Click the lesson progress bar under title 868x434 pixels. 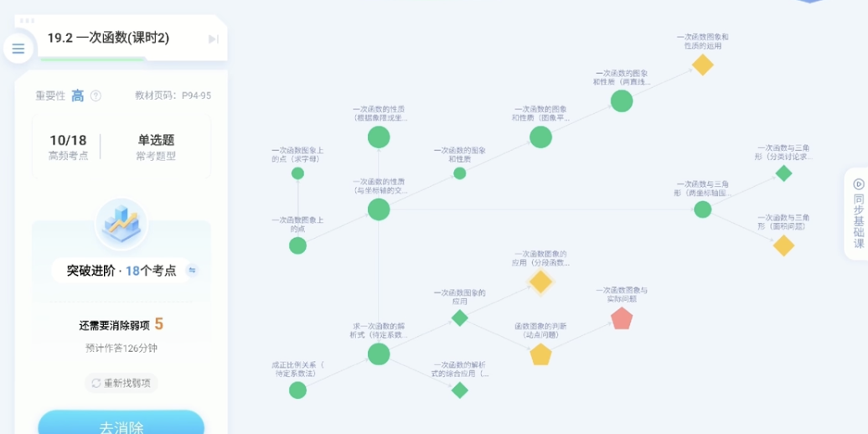[92, 59]
